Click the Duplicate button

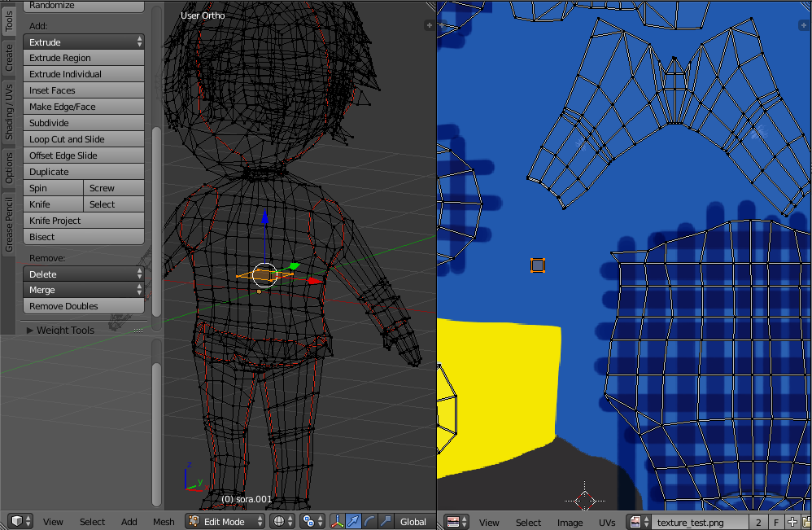[84, 172]
